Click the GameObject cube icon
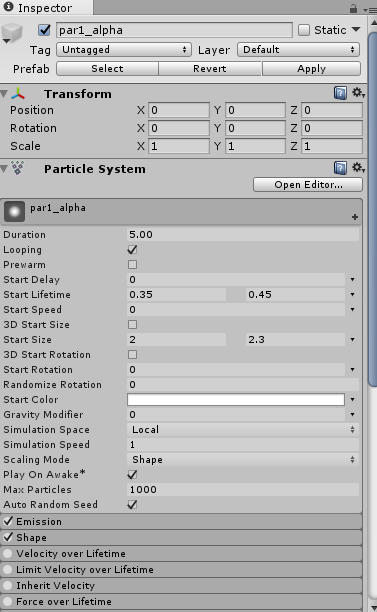Screen dimensions: 377x612 click(x=12, y=33)
